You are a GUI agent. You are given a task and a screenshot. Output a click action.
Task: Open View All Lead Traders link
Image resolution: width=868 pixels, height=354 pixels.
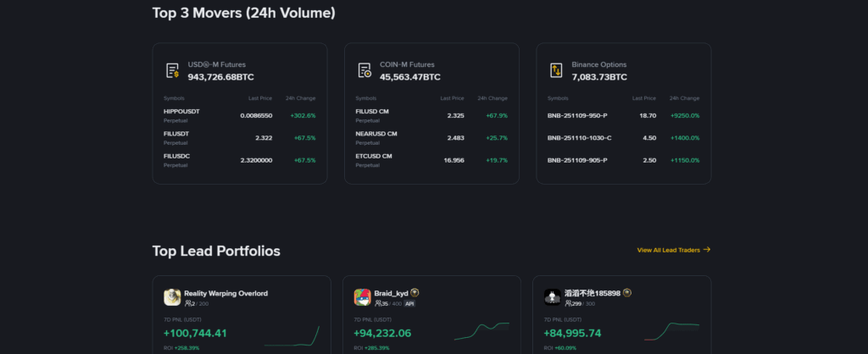click(673, 250)
